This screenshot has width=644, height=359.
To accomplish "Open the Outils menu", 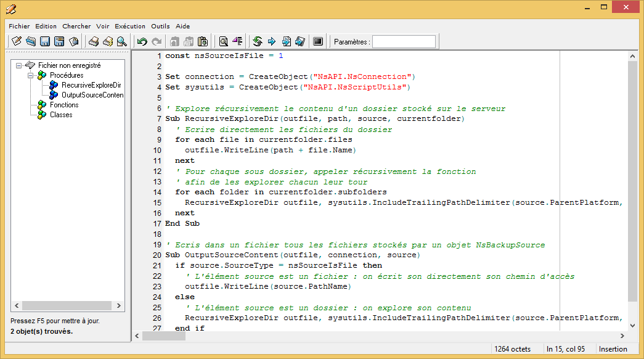I will pyautogui.click(x=160, y=27).
